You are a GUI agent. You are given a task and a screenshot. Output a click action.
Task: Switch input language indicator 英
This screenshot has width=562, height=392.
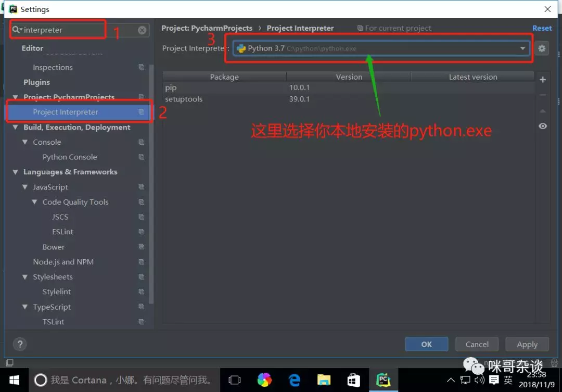coord(508,380)
